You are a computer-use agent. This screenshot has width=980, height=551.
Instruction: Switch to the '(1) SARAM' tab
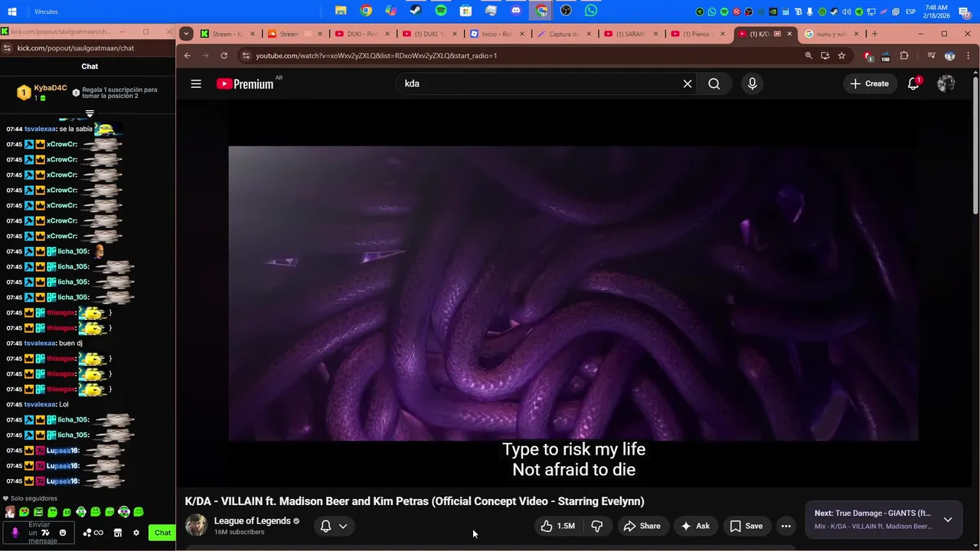(x=632, y=34)
